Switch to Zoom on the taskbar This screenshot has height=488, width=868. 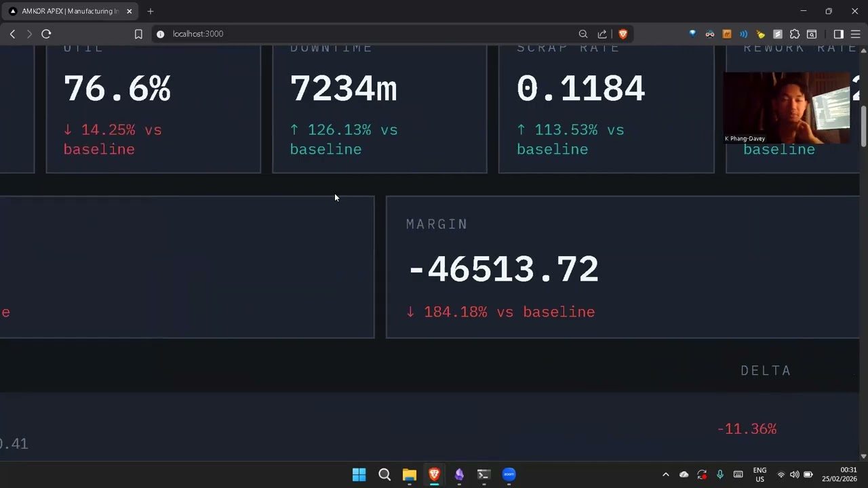pos(509,474)
